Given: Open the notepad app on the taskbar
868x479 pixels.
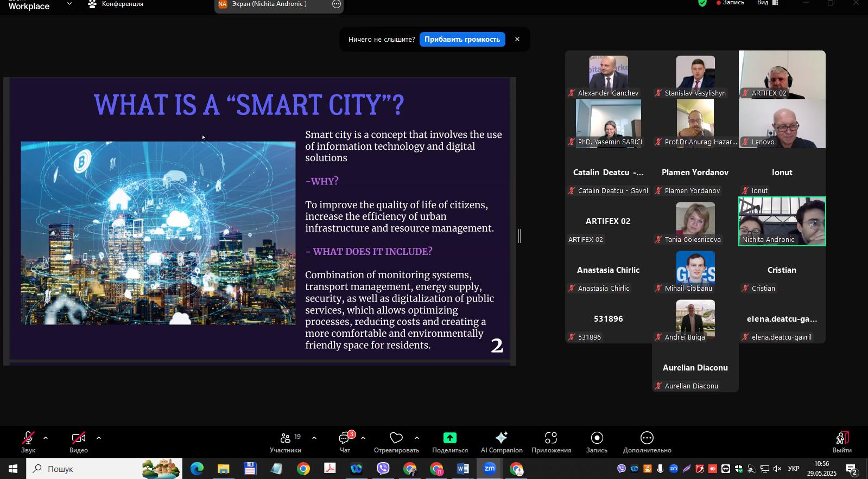Looking at the screenshot, I should (276, 469).
